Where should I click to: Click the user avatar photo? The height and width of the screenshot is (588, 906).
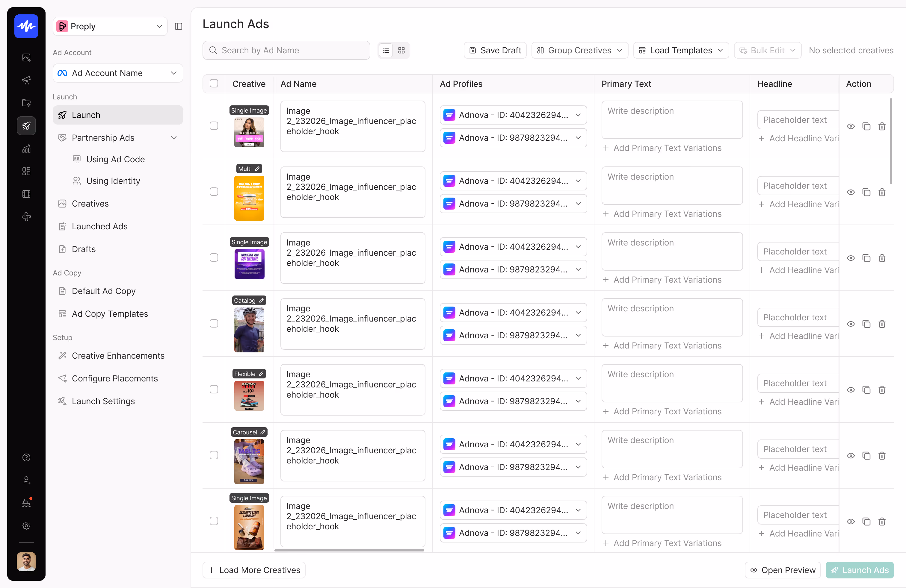(x=26, y=561)
